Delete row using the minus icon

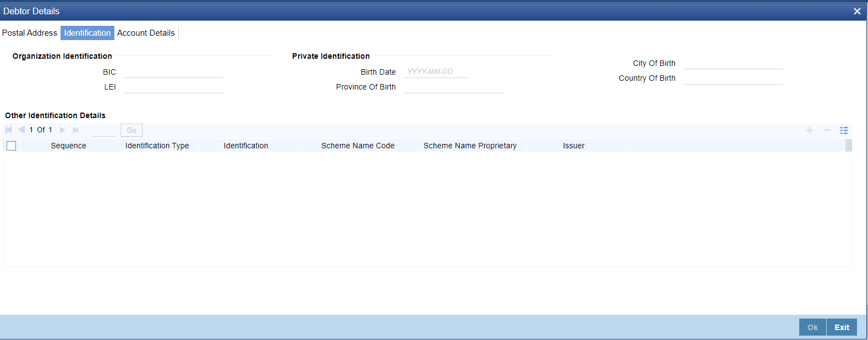(x=827, y=130)
